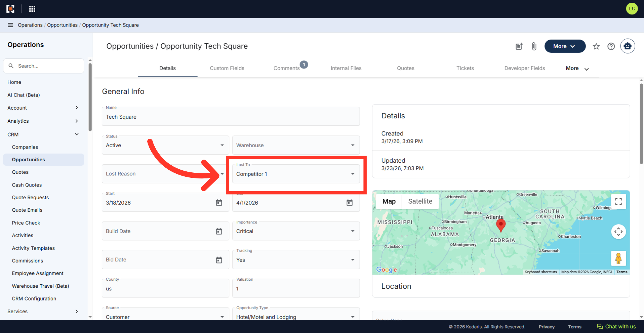Click the sidebar Search input
Image resolution: width=644 pixels, height=333 pixels.
pos(44,66)
